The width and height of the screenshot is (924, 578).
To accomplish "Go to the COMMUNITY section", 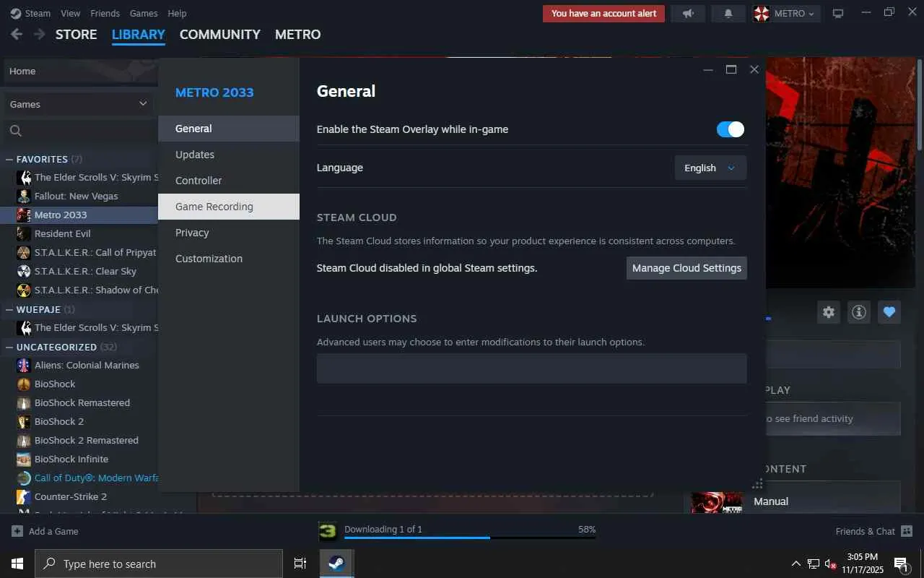I will (219, 34).
